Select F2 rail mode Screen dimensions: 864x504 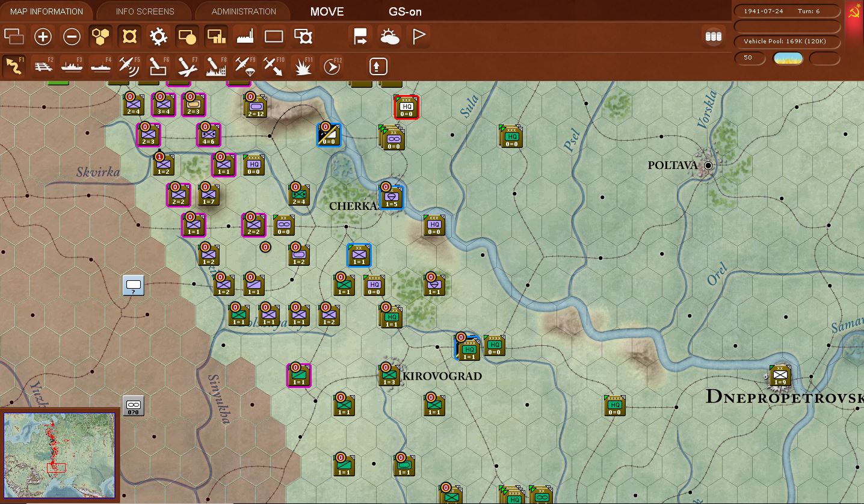coord(43,66)
